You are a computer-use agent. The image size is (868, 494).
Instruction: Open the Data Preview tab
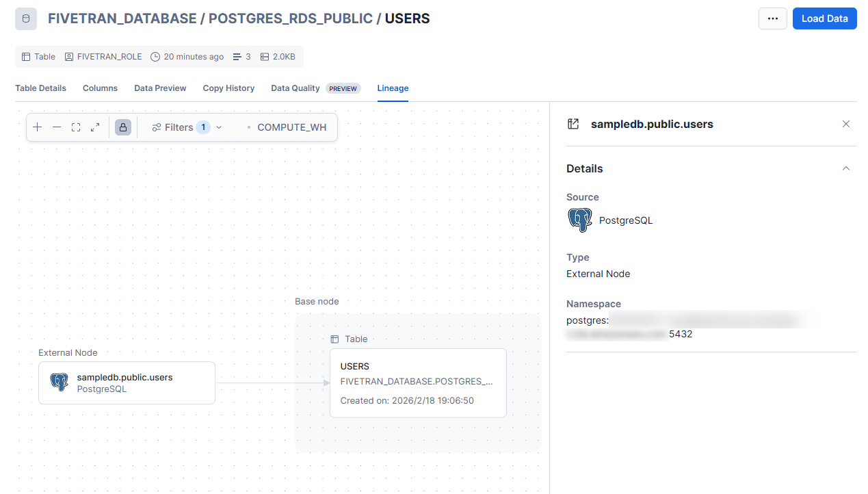[160, 88]
